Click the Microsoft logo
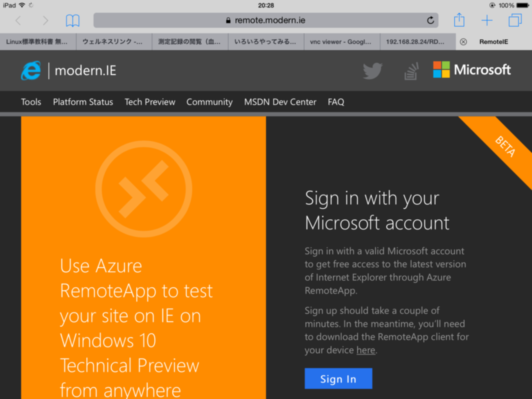The height and width of the screenshot is (399, 532). click(472, 70)
